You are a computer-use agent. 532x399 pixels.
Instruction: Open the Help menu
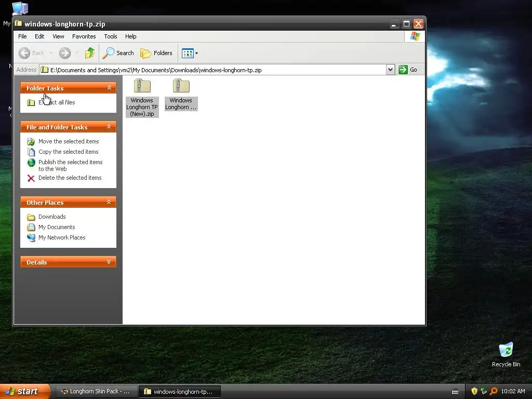pyautogui.click(x=130, y=36)
